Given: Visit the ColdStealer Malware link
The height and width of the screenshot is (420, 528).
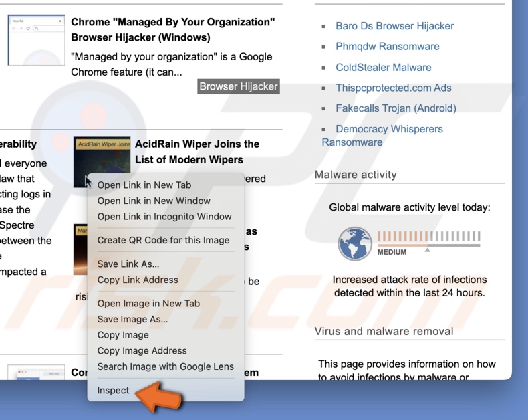Looking at the screenshot, I should pyautogui.click(x=383, y=67).
